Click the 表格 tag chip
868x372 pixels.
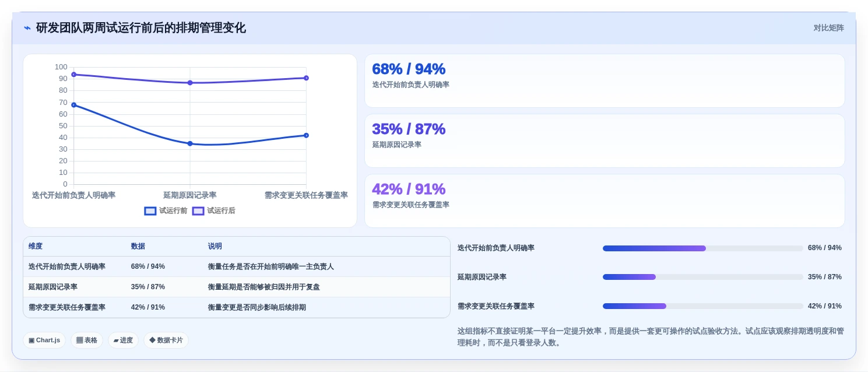coord(87,341)
